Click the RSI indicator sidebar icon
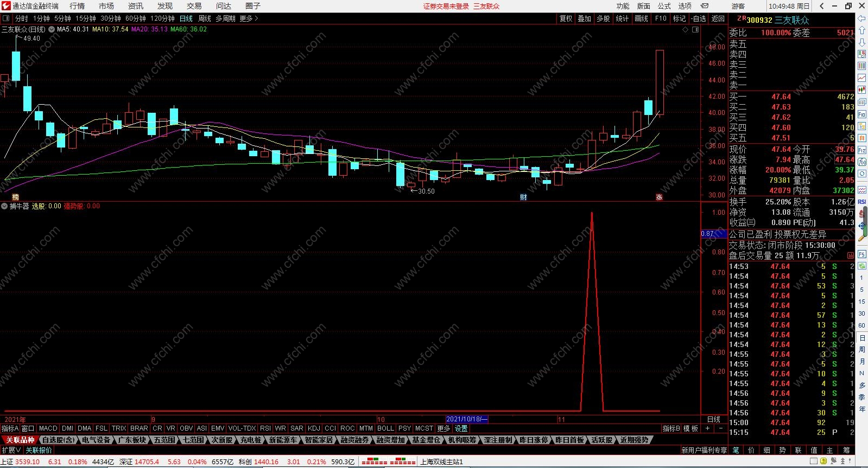 (861, 202)
